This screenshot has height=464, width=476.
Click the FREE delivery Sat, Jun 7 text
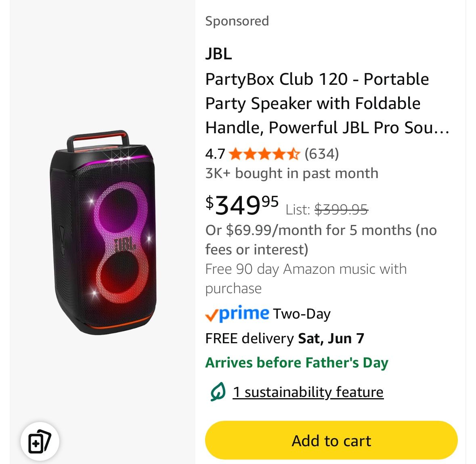click(x=285, y=338)
